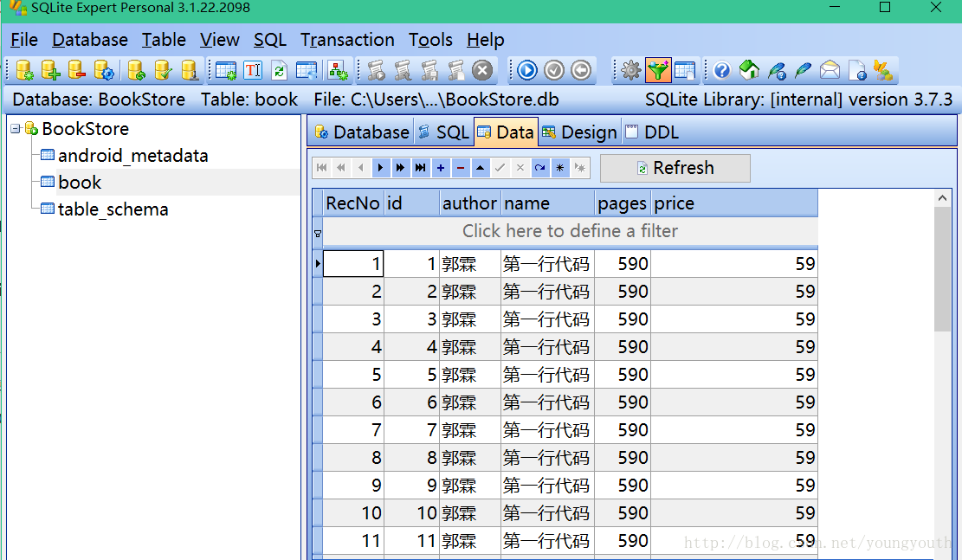Screen dimensions: 962x560
Task: Click the pages value 590 in row 8
Action: point(623,458)
